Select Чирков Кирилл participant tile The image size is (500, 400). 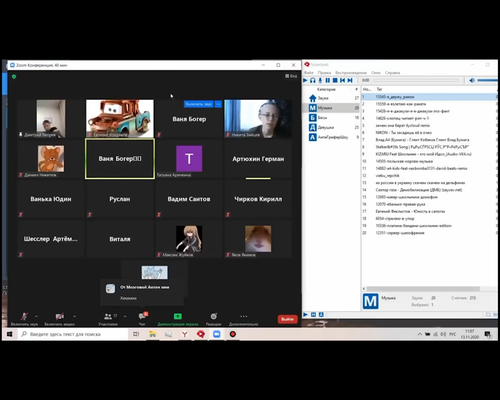[258, 199]
